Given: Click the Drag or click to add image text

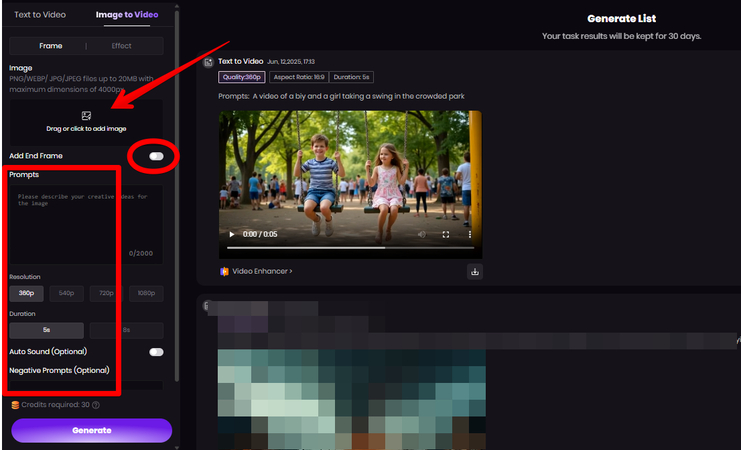Looking at the screenshot, I should click(x=86, y=129).
